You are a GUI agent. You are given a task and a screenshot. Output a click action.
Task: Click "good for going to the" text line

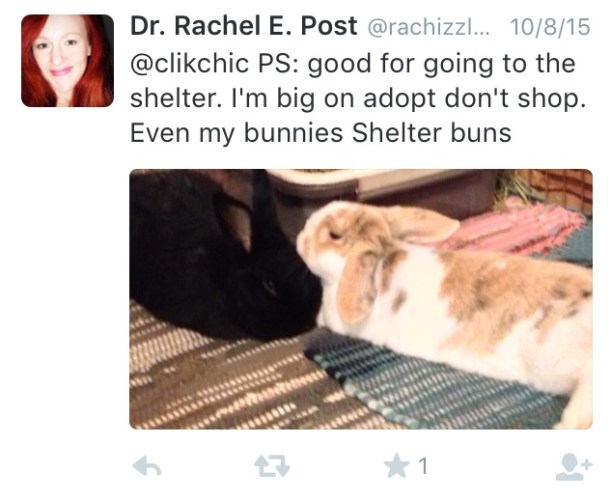point(441,64)
